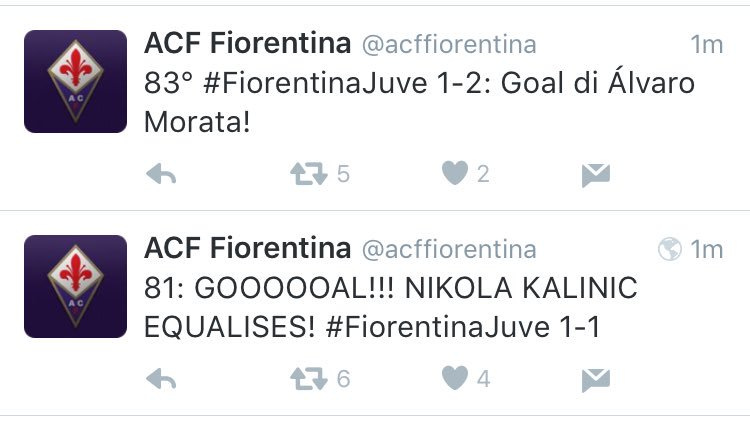750x428 pixels.
Task: Open the 1m timestamp on the Morata tweet
Action: coord(706,44)
